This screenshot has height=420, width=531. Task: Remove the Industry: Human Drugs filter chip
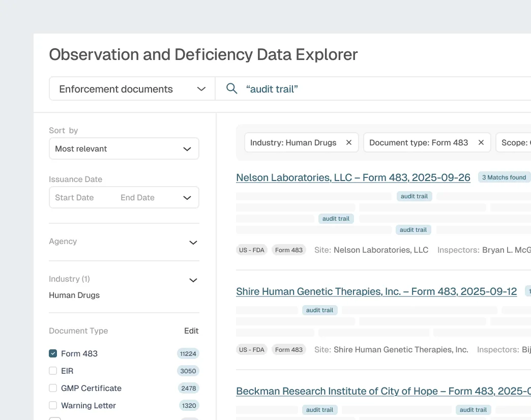(349, 142)
